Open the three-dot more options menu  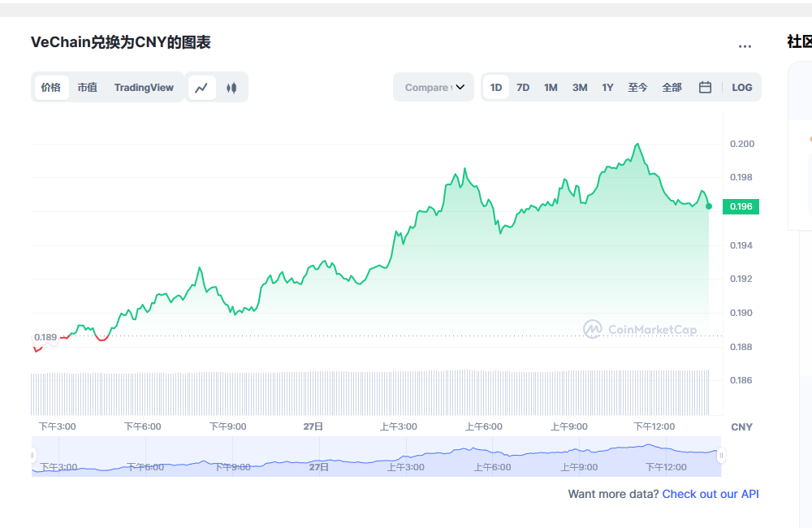coord(745,46)
